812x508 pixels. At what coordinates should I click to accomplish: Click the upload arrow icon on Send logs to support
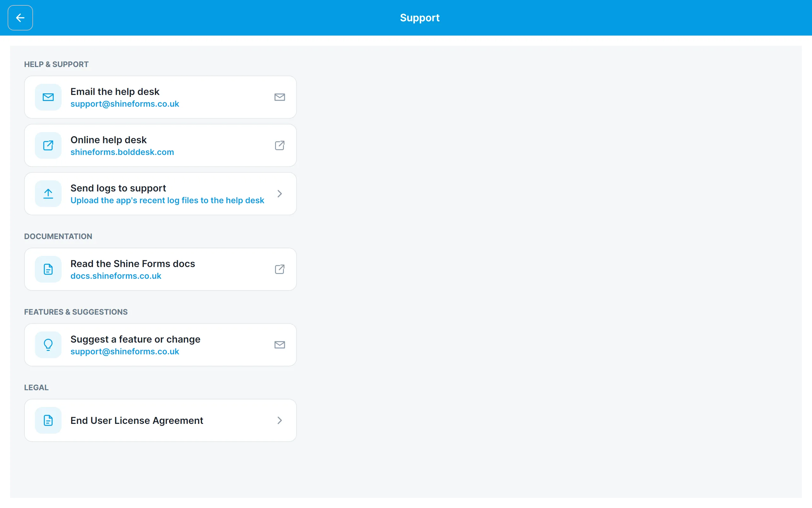pyautogui.click(x=48, y=194)
